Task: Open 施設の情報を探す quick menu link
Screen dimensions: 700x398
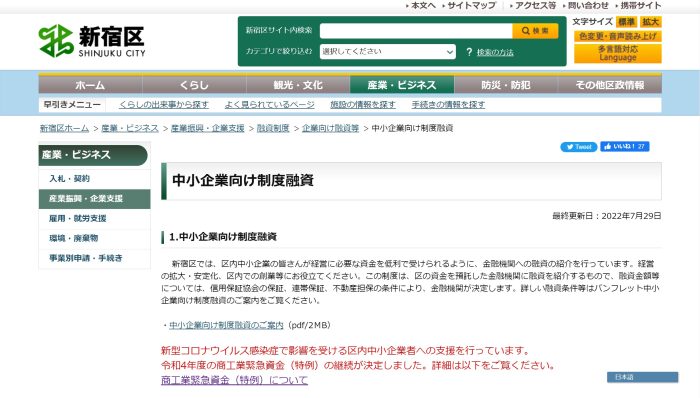Action: (x=363, y=104)
